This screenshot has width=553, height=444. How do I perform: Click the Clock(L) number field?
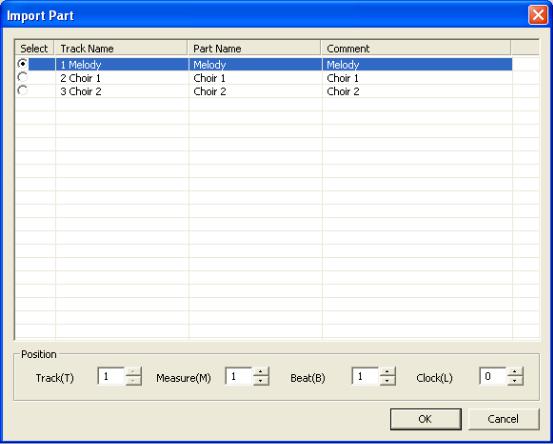493,376
